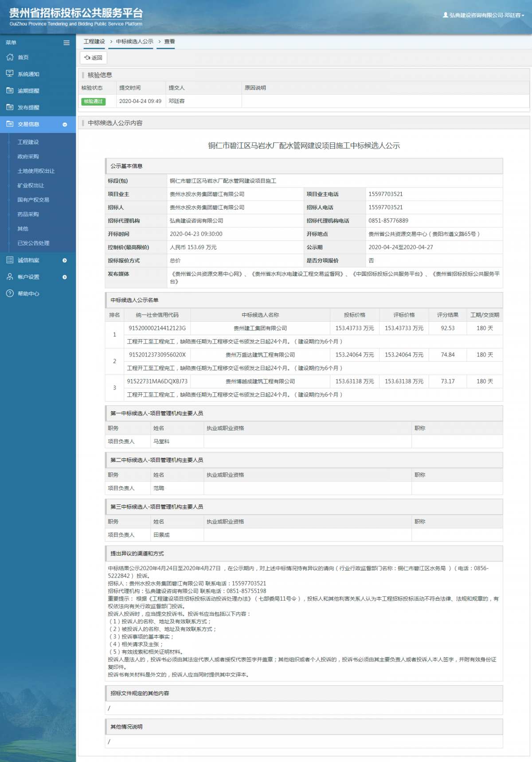
Task: Click the 贵州省招标投标公共服务平台 site title
Action: (x=76, y=13)
